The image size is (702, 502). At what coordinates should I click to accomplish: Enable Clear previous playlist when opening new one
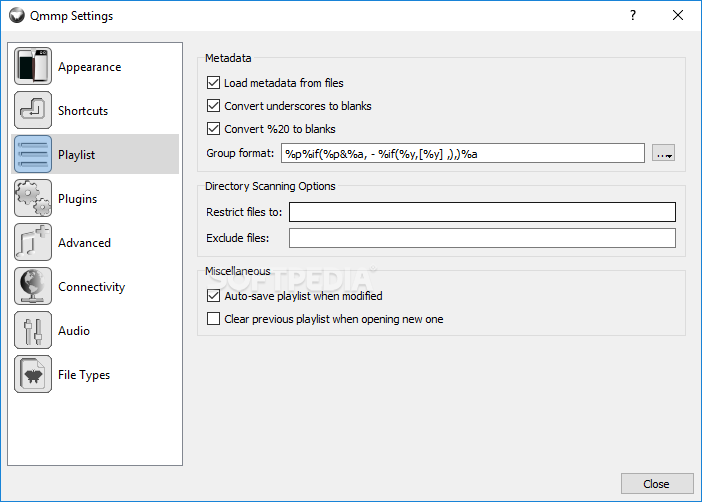coord(214,319)
